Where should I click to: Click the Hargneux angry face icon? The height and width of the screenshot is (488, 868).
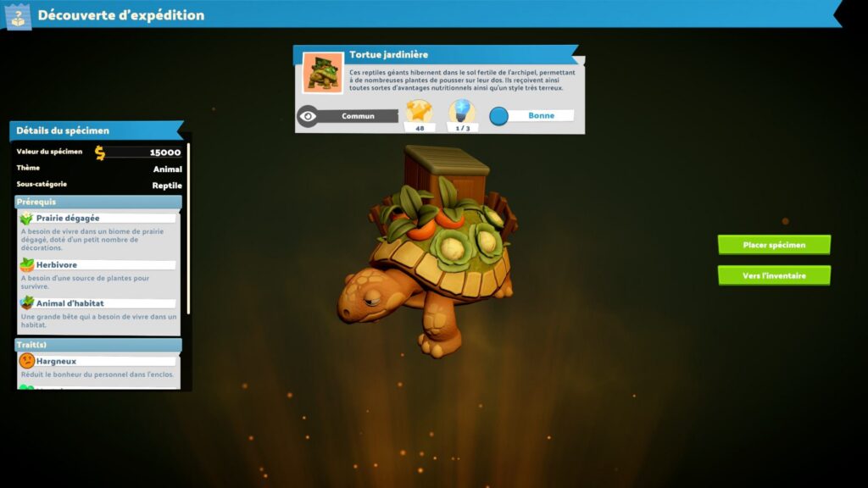point(26,361)
